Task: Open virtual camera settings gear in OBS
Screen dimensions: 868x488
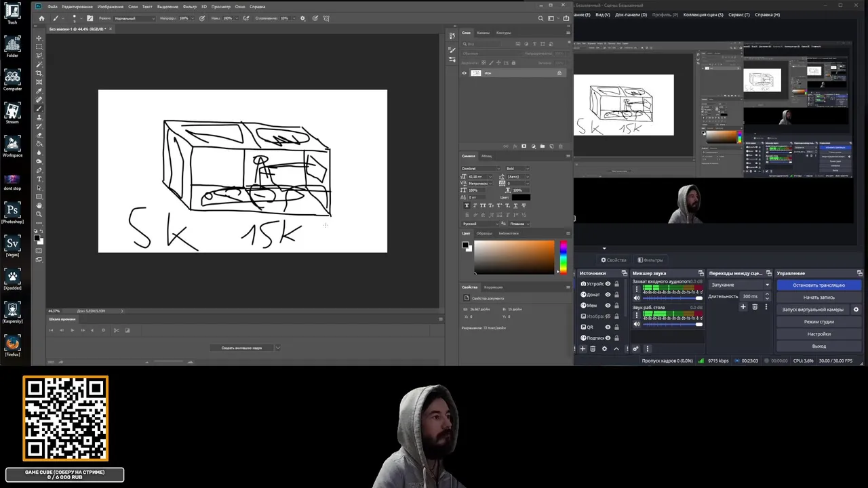Action: coord(856,310)
